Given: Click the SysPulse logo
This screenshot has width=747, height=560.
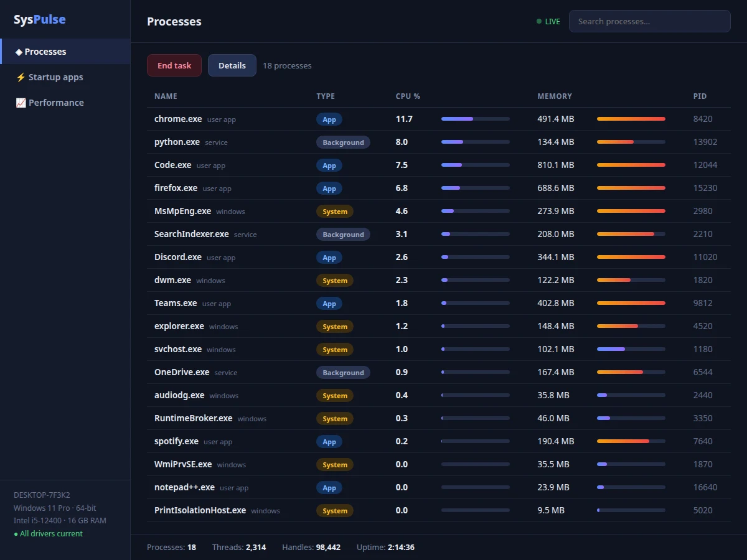Looking at the screenshot, I should (x=39, y=19).
